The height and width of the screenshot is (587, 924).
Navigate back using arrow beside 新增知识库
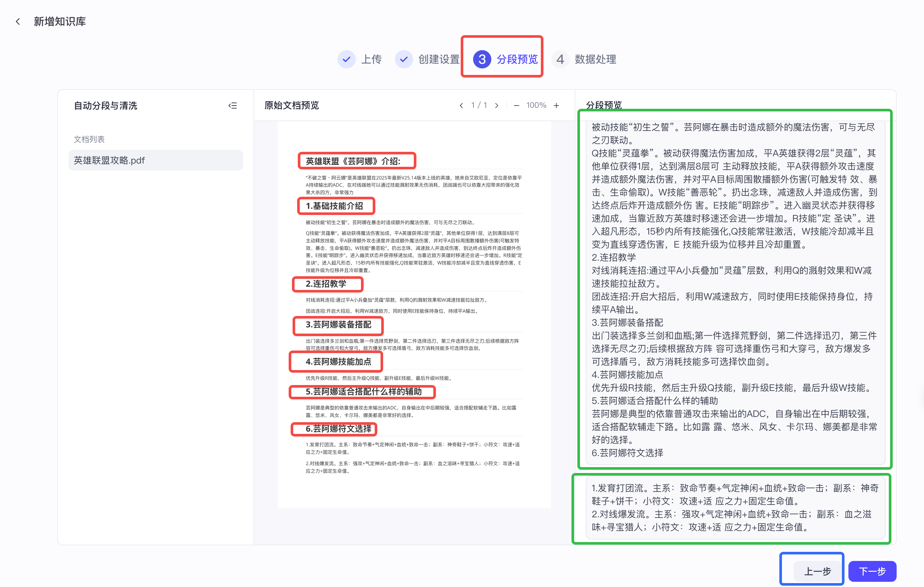18,21
